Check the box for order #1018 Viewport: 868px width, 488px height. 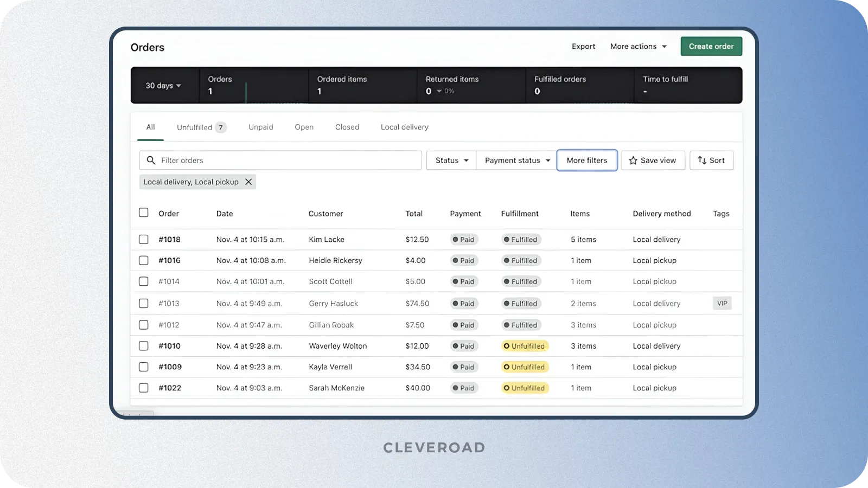(144, 239)
